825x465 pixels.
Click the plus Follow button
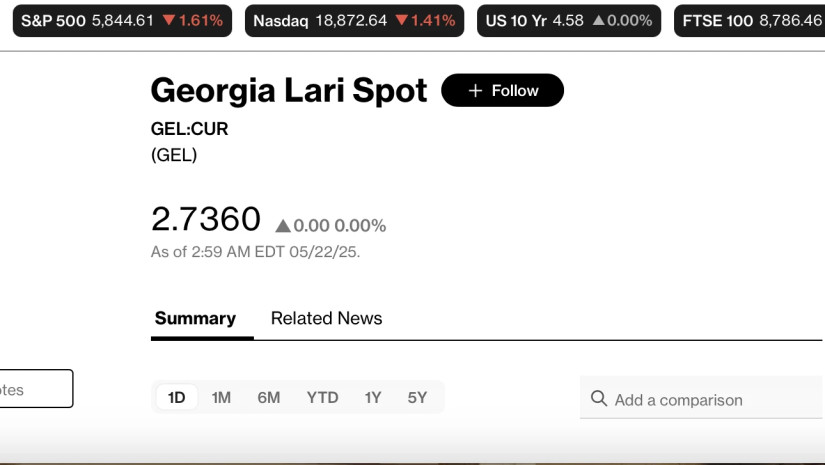tap(502, 90)
